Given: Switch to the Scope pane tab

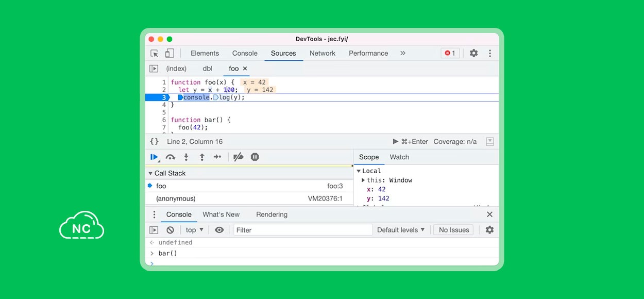Looking at the screenshot, I should [369, 157].
